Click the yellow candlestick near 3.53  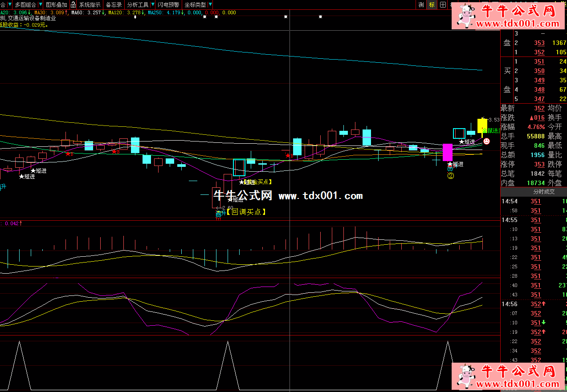pyautogui.click(x=482, y=125)
